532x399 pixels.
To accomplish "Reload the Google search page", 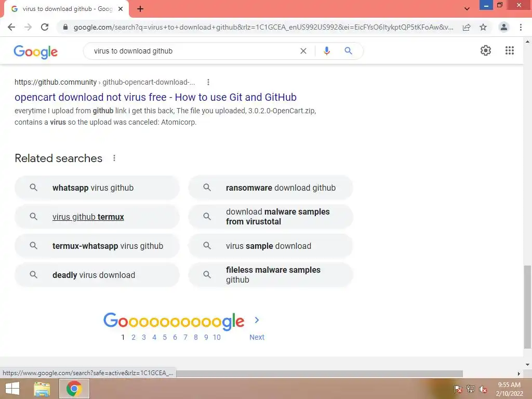I will tap(45, 27).
